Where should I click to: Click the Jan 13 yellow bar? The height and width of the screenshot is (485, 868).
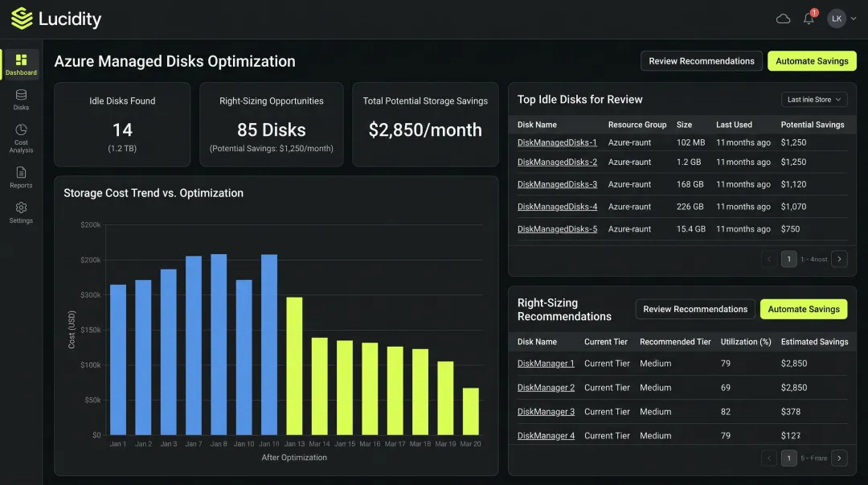[x=294, y=366]
